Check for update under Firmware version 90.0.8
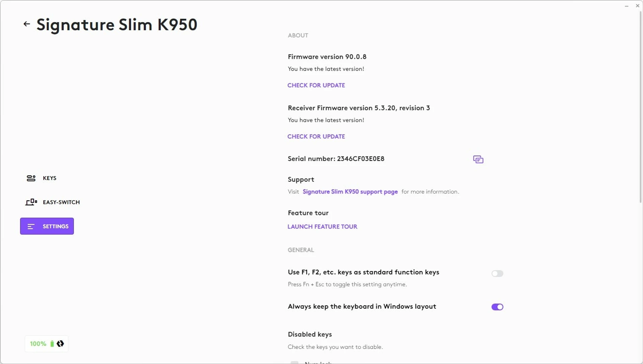643x364 pixels. [316, 85]
